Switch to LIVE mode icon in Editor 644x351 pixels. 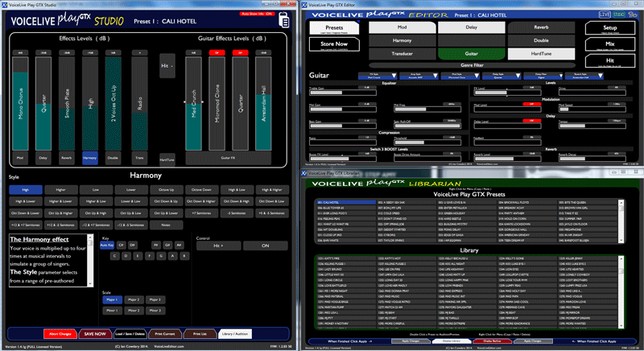[605, 14]
